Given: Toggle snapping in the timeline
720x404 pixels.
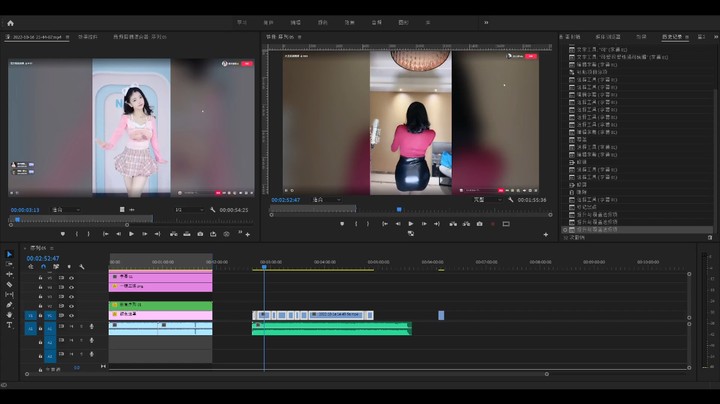Looking at the screenshot, I should [43, 267].
